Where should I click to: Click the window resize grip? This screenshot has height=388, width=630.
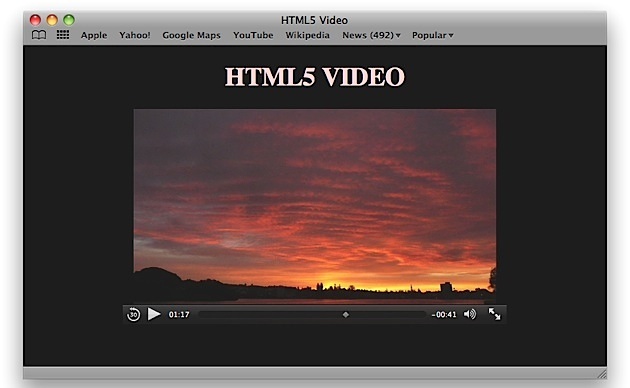pyautogui.click(x=602, y=374)
